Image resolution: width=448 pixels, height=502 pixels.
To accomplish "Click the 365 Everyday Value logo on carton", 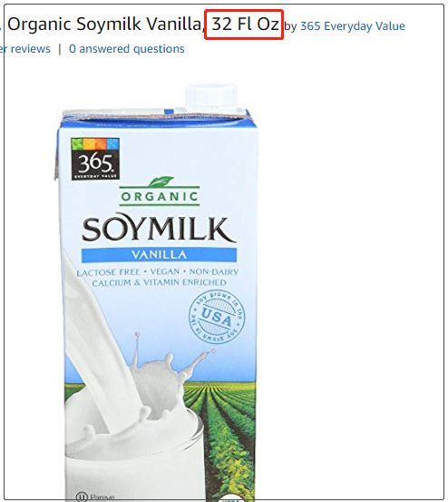I will click(x=95, y=159).
